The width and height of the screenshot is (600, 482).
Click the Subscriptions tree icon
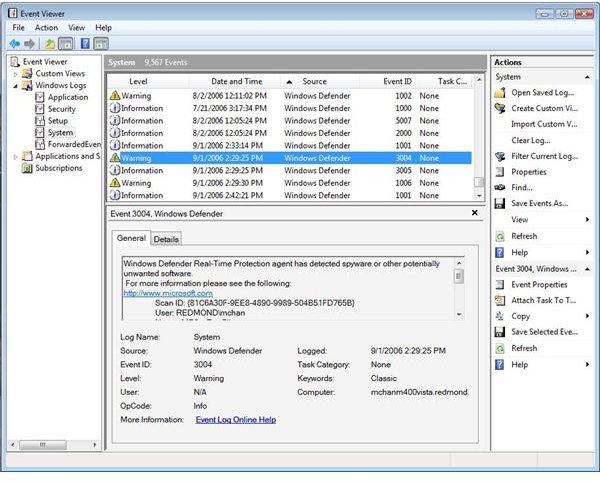coord(27,168)
